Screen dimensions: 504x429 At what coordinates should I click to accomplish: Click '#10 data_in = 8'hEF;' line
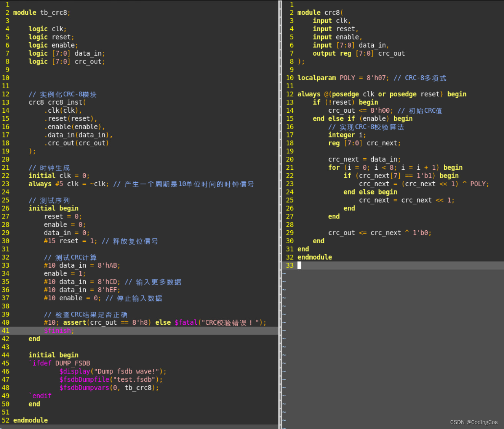click(82, 290)
